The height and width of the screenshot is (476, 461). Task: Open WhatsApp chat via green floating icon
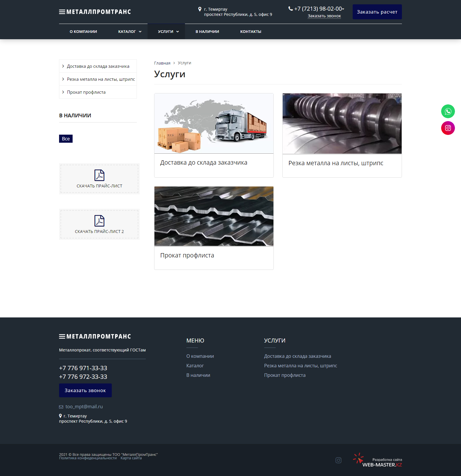[448, 111]
